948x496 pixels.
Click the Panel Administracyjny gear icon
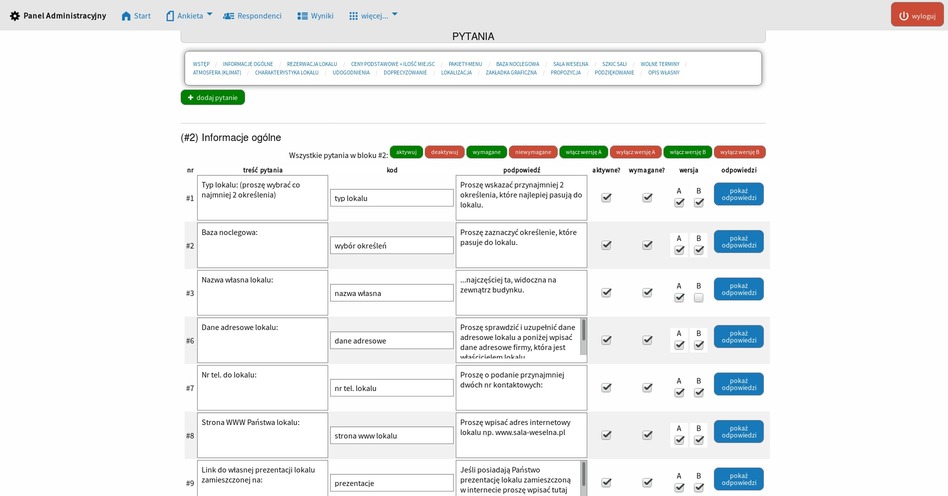click(x=15, y=16)
